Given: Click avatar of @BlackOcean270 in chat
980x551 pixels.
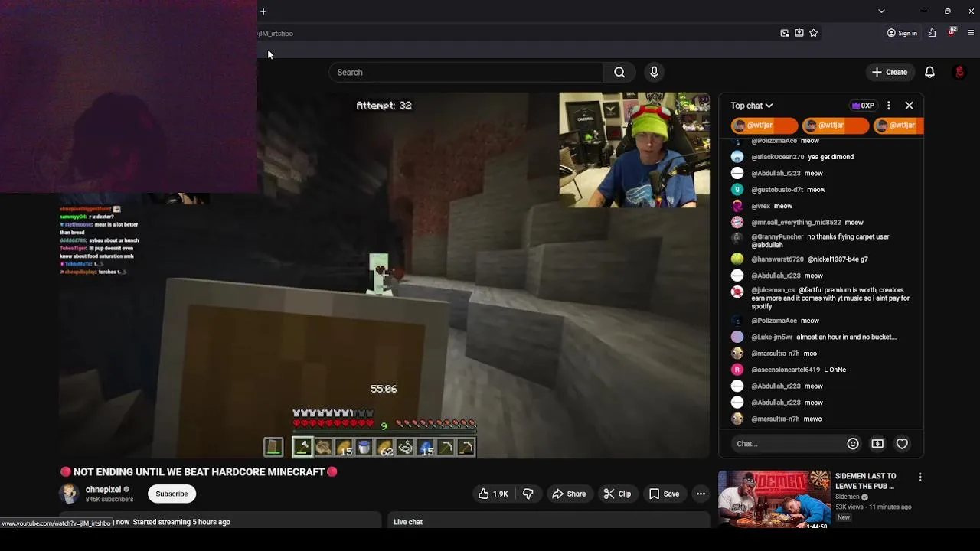Looking at the screenshot, I should coord(737,157).
